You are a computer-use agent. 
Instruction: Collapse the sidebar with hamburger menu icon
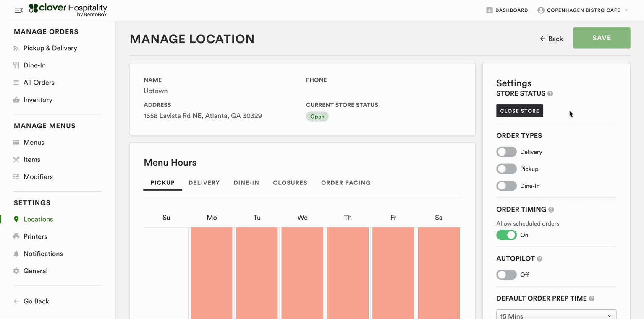pos(18,10)
